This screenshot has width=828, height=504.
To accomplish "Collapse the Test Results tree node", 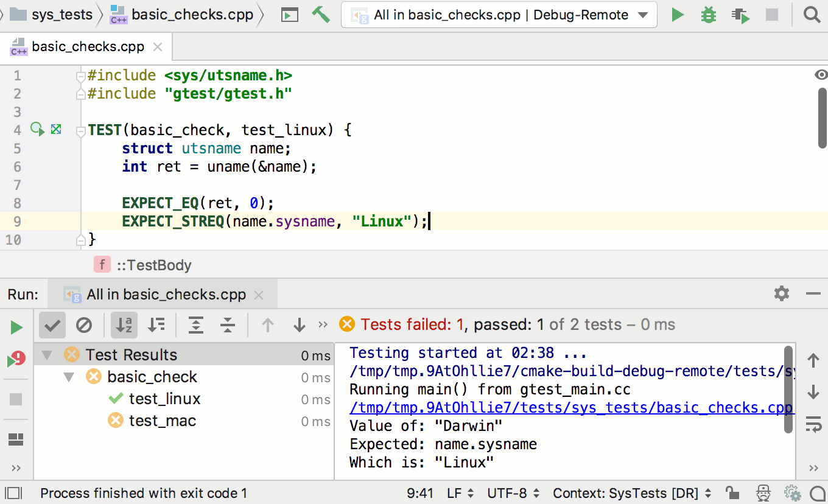I will [47, 355].
